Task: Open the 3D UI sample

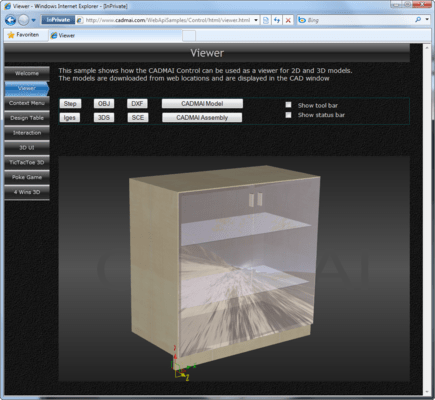Action: [27, 148]
